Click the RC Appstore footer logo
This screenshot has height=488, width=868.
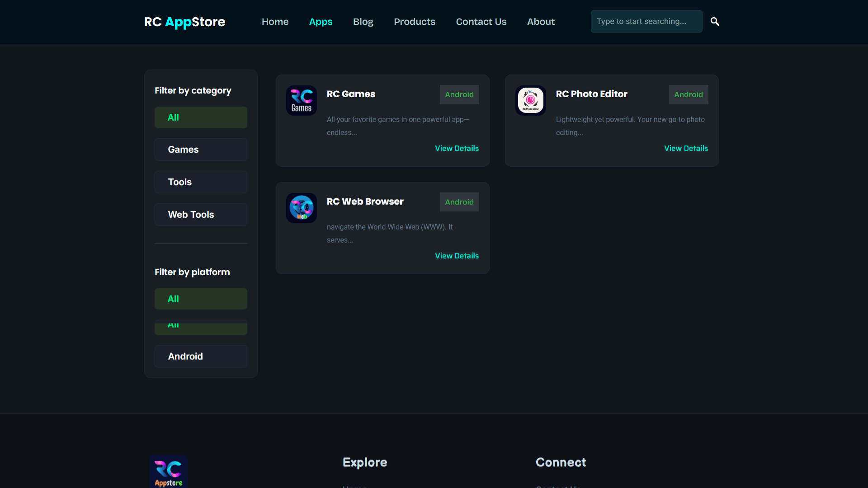coord(168,472)
